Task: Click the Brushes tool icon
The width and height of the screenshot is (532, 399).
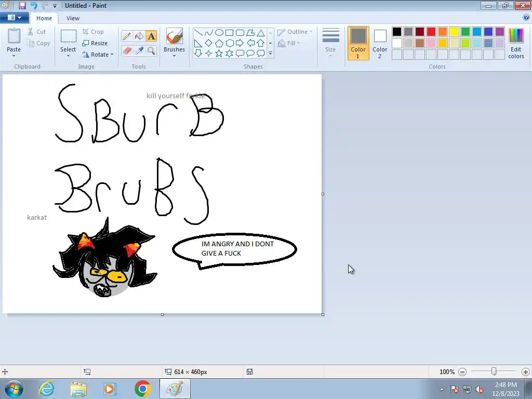Action: [175, 36]
